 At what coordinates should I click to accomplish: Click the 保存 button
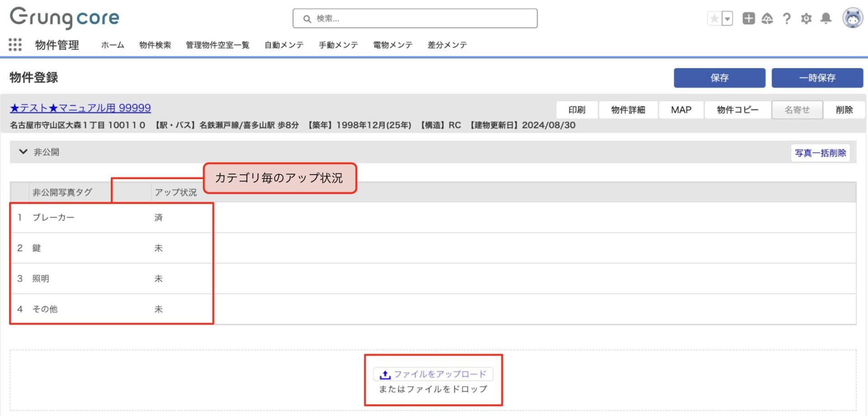point(719,78)
